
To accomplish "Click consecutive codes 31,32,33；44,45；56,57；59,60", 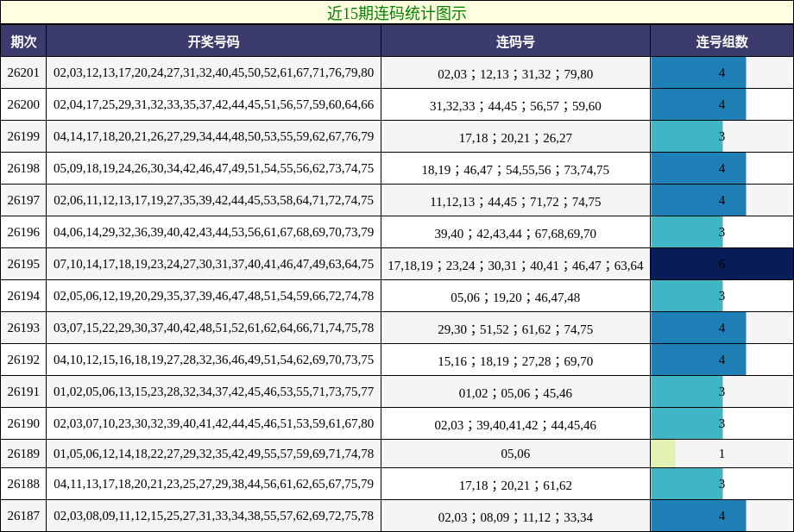I will point(515,106).
